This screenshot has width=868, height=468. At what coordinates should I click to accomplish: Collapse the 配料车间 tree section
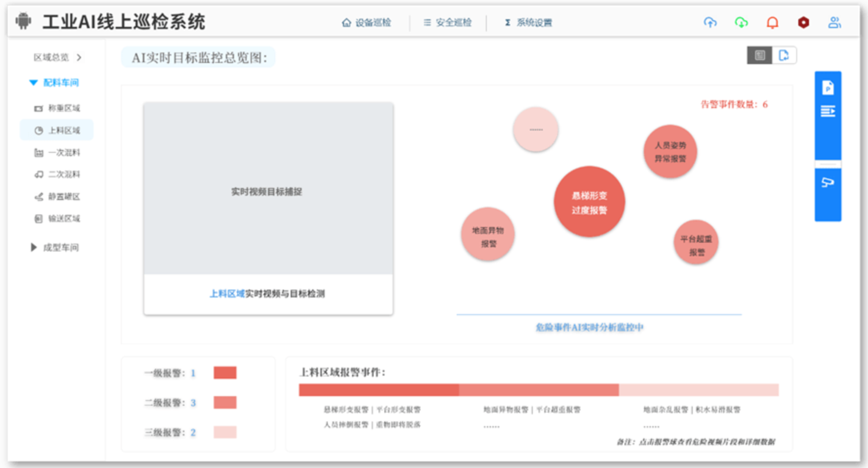(x=34, y=82)
